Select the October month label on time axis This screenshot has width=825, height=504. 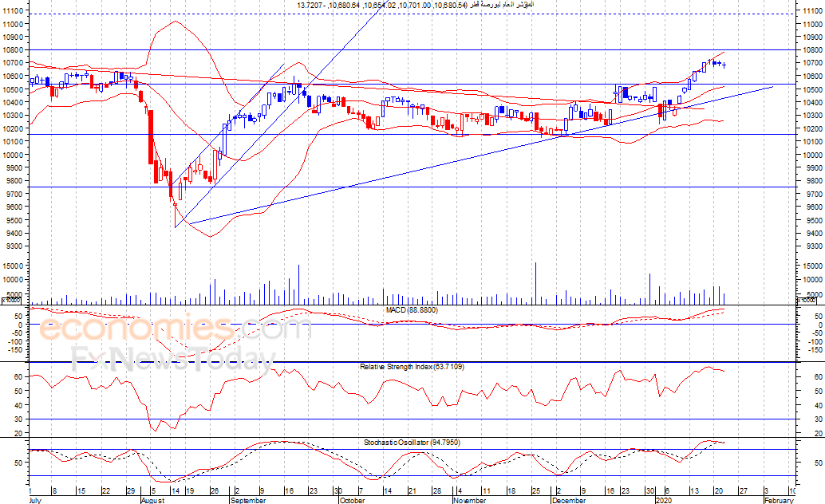[x=353, y=500]
